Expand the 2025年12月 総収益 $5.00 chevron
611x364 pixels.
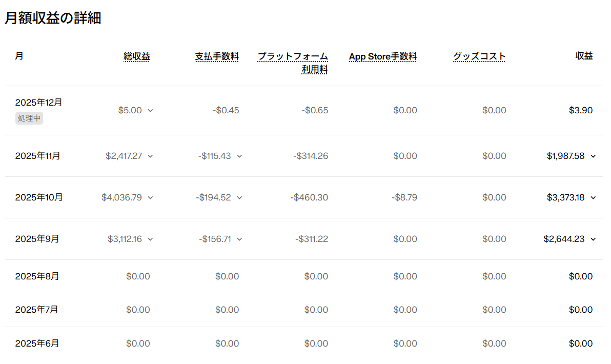(150, 110)
